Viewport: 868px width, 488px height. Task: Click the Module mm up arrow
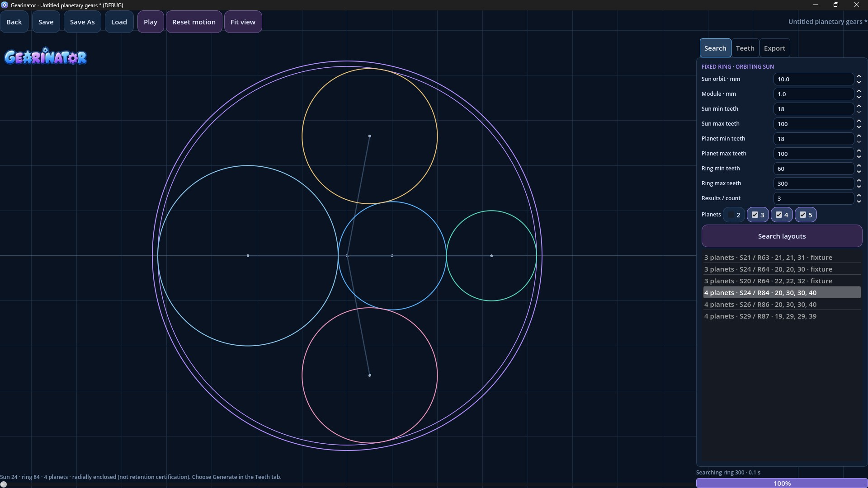pos(859,91)
